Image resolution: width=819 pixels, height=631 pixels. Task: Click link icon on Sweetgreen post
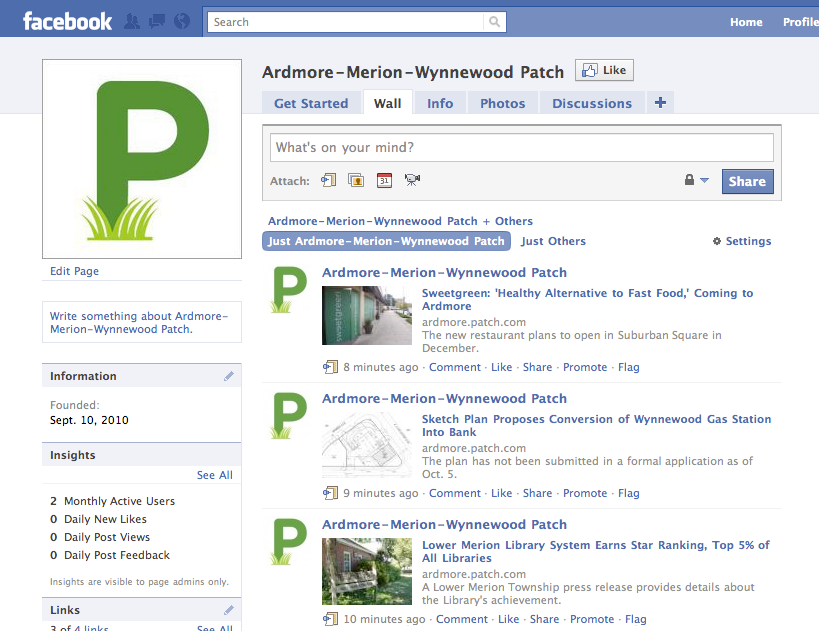coord(330,367)
